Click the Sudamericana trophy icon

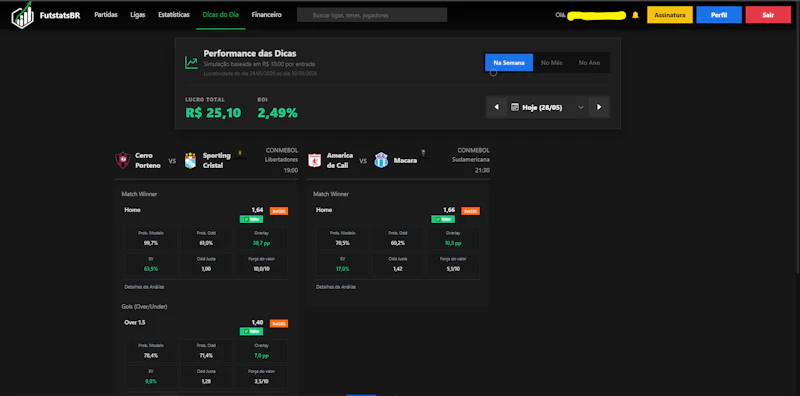(x=423, y=153)
